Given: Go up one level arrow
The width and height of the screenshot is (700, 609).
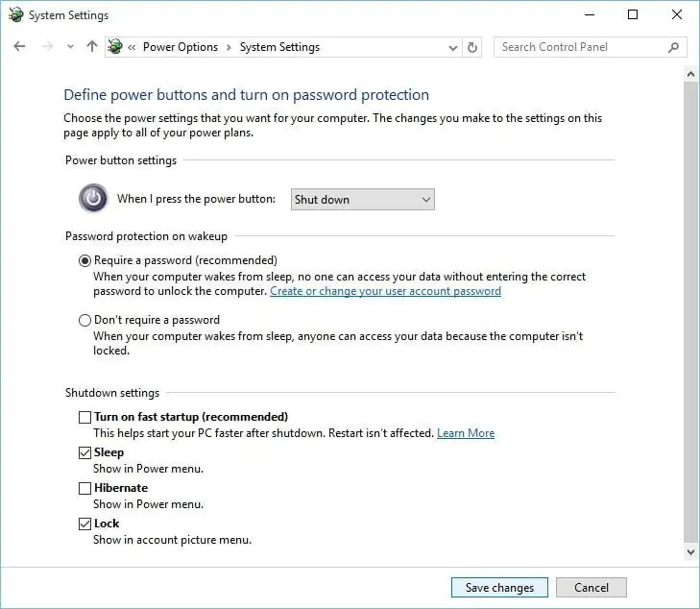Looking at the screenshot, I should click(92, 46).
